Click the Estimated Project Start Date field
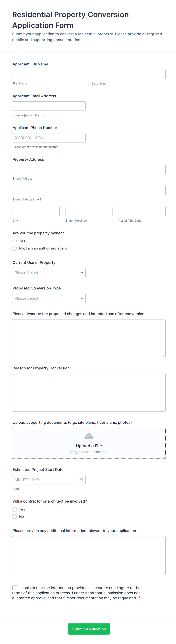 point(45,480)
